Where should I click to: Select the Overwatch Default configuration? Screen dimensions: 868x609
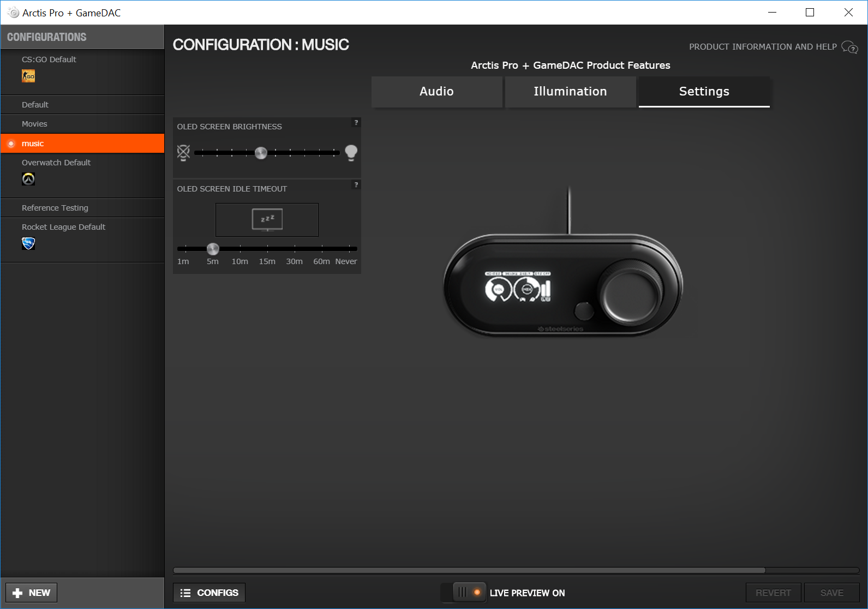[82, 175]
